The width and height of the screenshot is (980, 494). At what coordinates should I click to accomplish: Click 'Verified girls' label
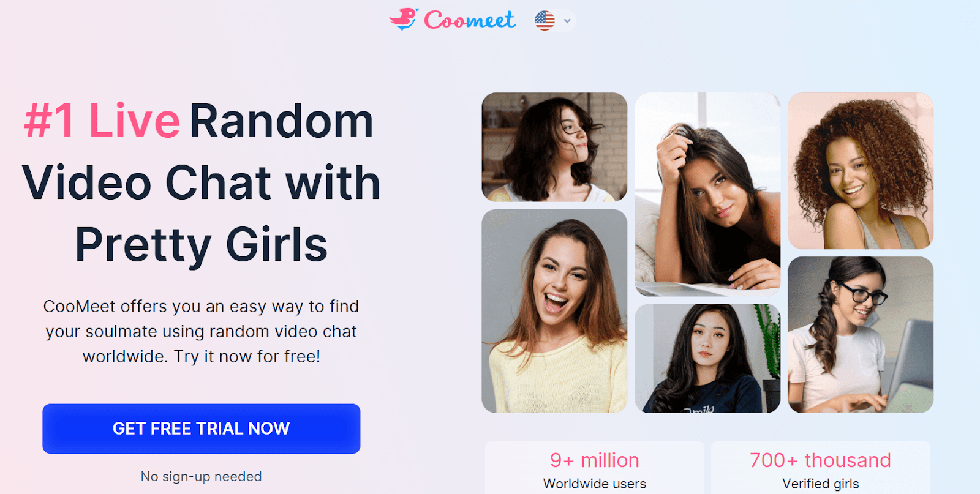tap(821, 484)
